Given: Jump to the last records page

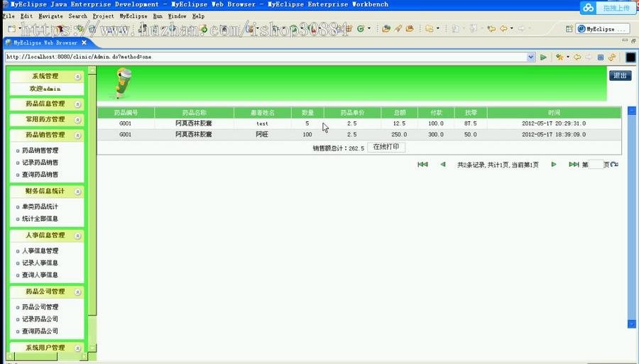Looking at the screenshot, I should click(x=574, y=165).
